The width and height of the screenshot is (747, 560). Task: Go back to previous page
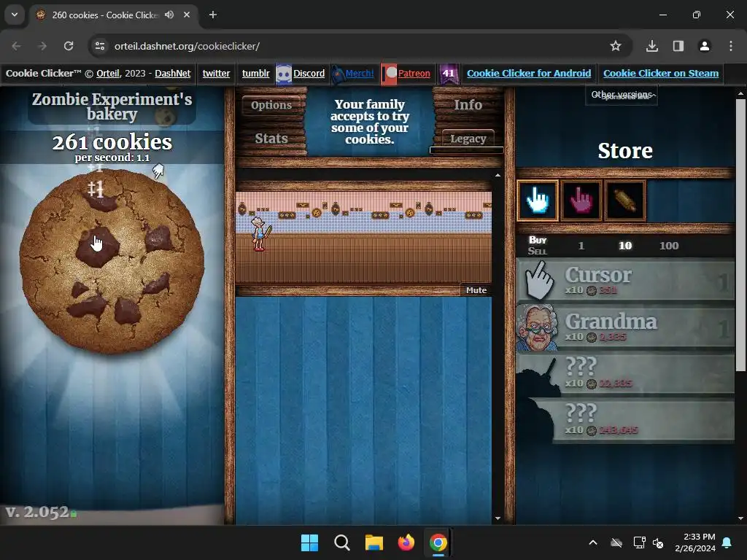16,46
